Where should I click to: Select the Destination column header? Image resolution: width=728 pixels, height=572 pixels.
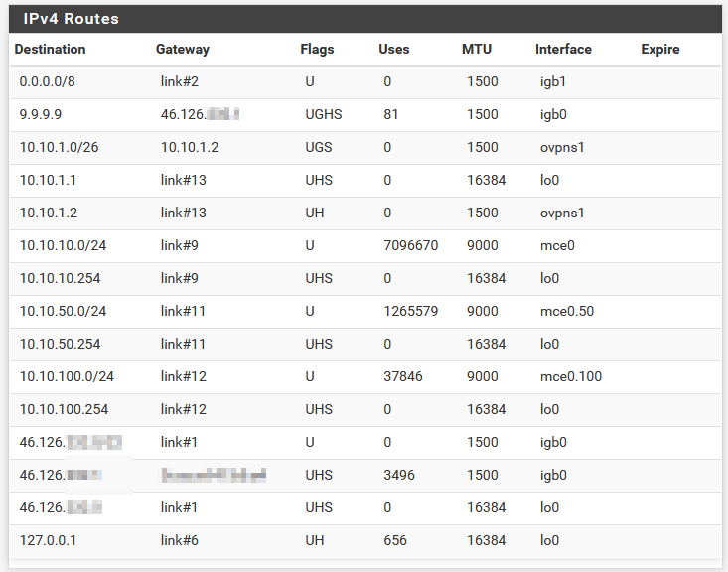point(50,50)
